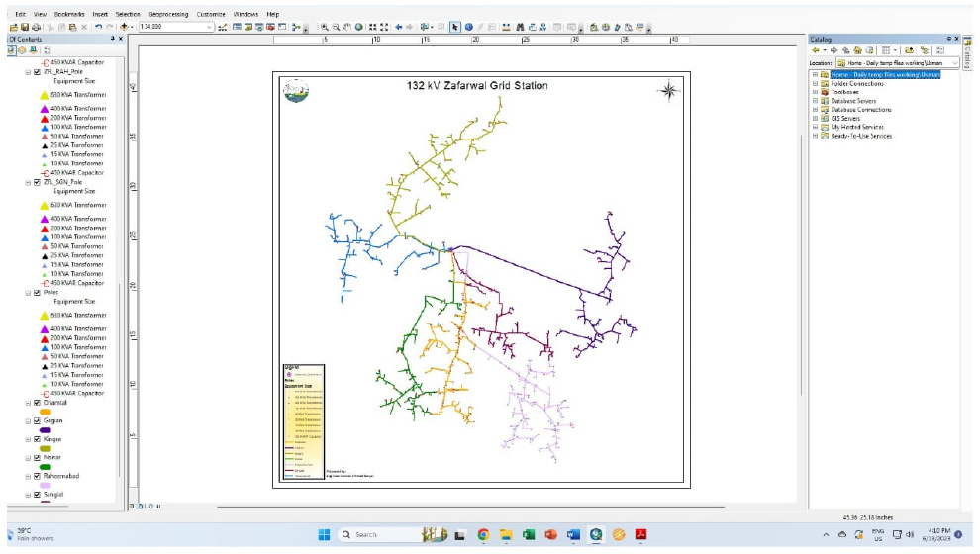Click the Windows taskbar Search box
This screenshot has width=980, height=554.
click(x=378, y=534)
